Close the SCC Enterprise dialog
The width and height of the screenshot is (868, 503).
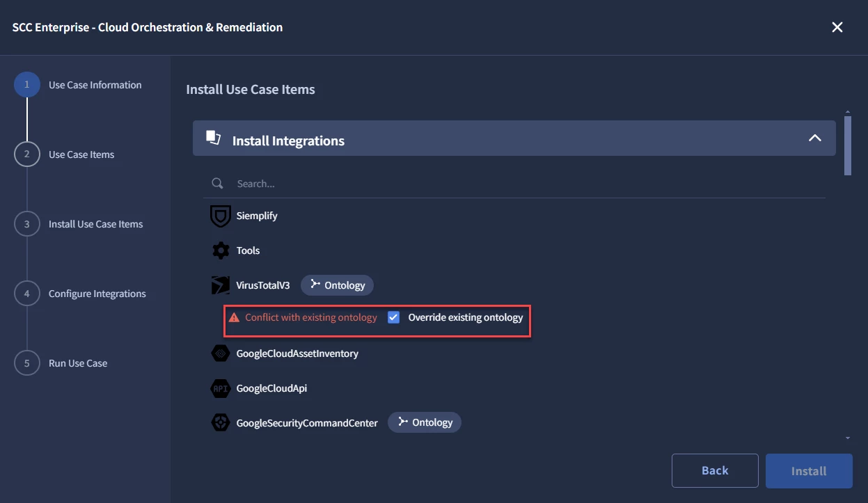tap(837, 27)
